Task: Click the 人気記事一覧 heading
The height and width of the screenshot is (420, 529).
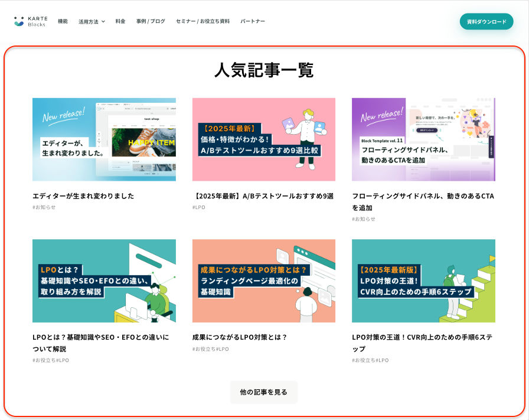Action: (x=264, y=70)
